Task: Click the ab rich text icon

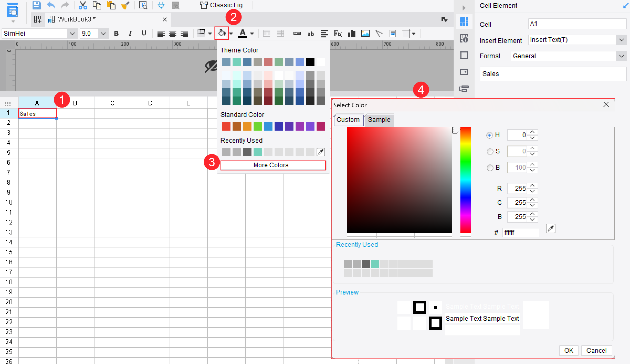Action: click(311, 34)
